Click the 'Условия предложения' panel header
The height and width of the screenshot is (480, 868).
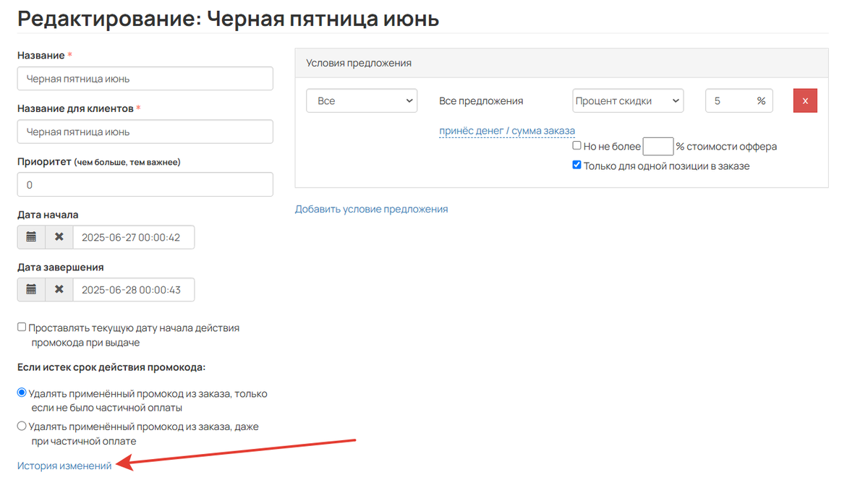561,63
